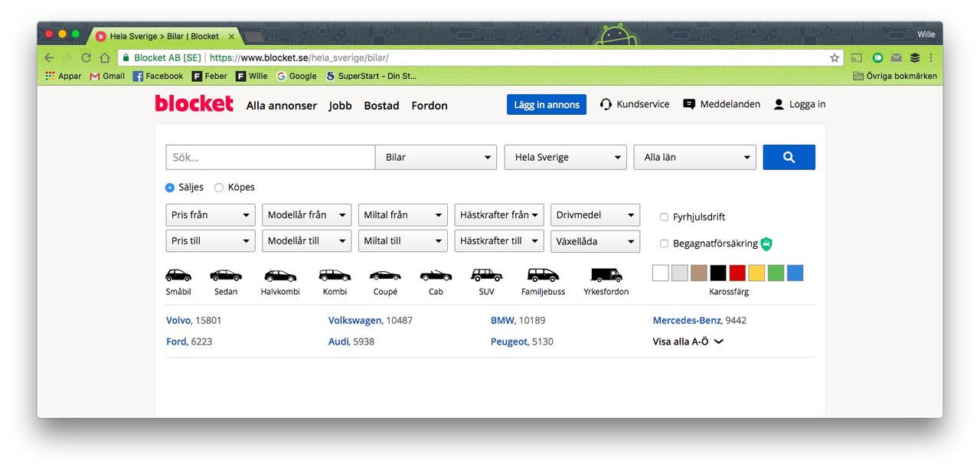Expand the Växellåda dropdown
Image resolution: width=980 pixels, height=471 pixels.
[x=595, y=240]
